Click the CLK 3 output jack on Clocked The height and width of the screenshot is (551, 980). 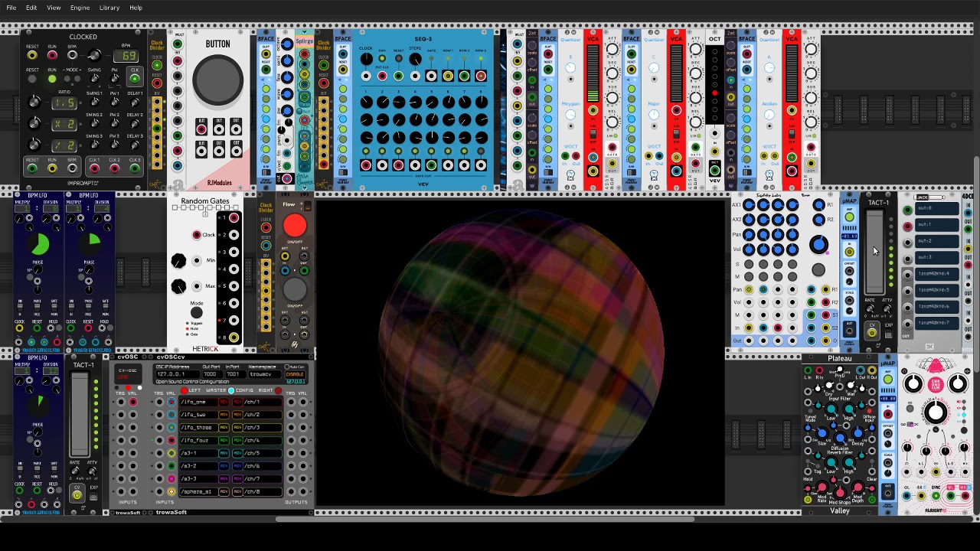pyautogui.click(x=135, y=168)
